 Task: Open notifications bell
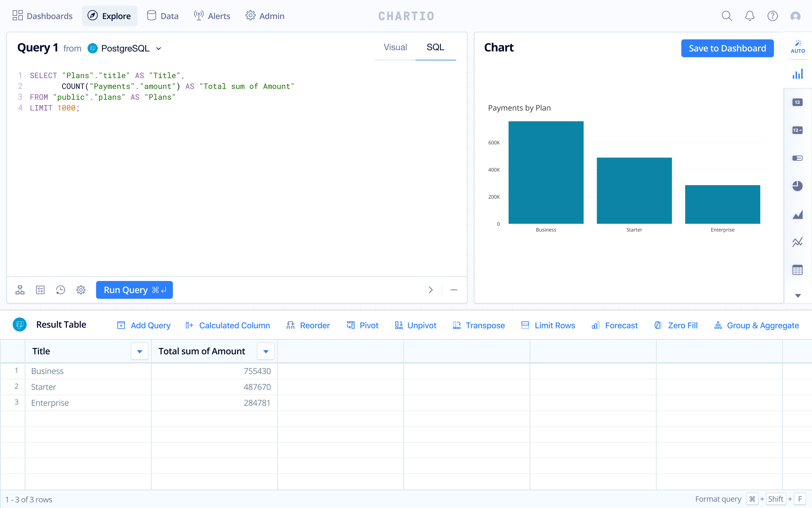(x=750, y=16)
